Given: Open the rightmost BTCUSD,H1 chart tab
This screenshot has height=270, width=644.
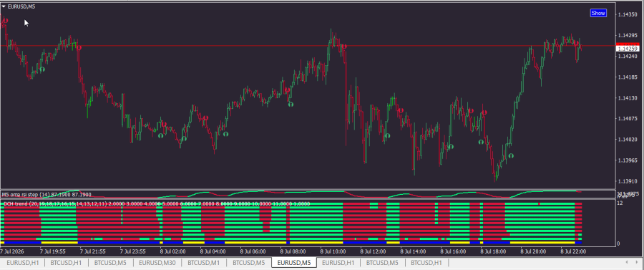Looking at the screenshot, I should 426,262.
